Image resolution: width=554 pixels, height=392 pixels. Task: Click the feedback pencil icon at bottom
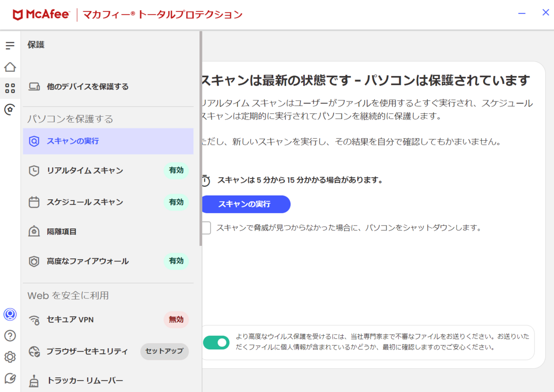(10, 379)
